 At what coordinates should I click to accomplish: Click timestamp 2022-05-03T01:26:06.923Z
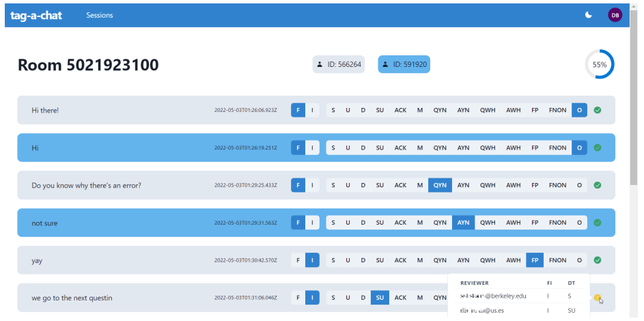pos(246,110)
